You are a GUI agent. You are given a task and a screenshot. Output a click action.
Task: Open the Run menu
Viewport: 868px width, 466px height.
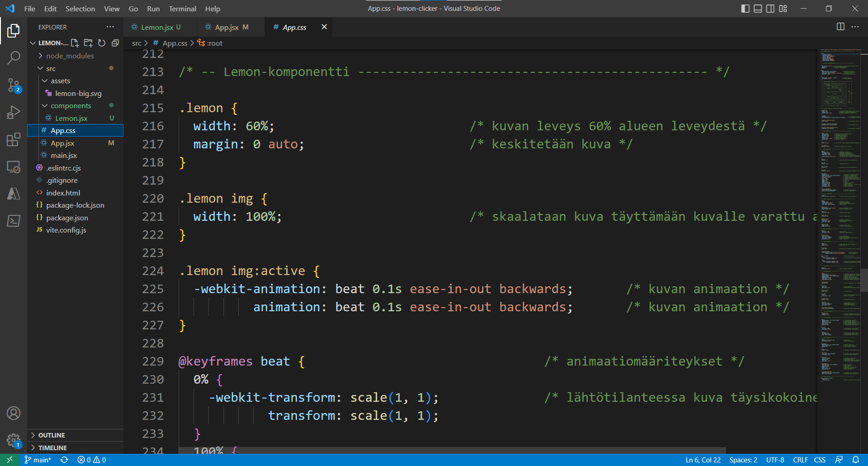click(x=153, y=9)
